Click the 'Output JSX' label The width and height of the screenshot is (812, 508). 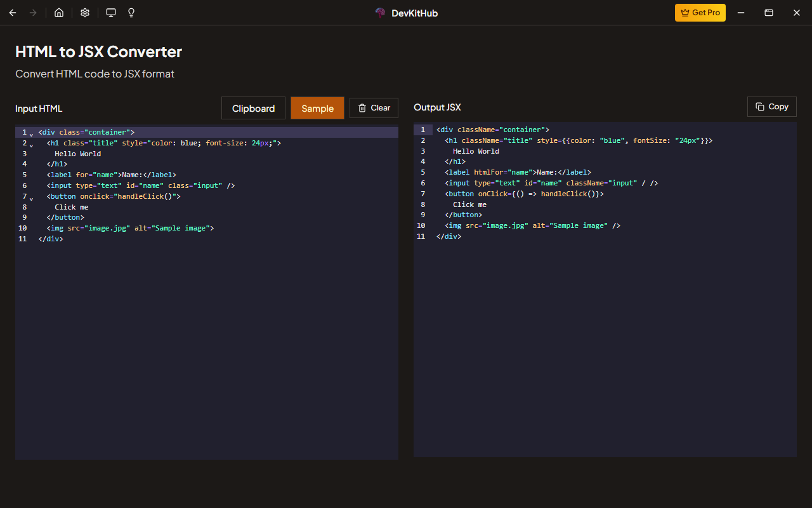437,107
